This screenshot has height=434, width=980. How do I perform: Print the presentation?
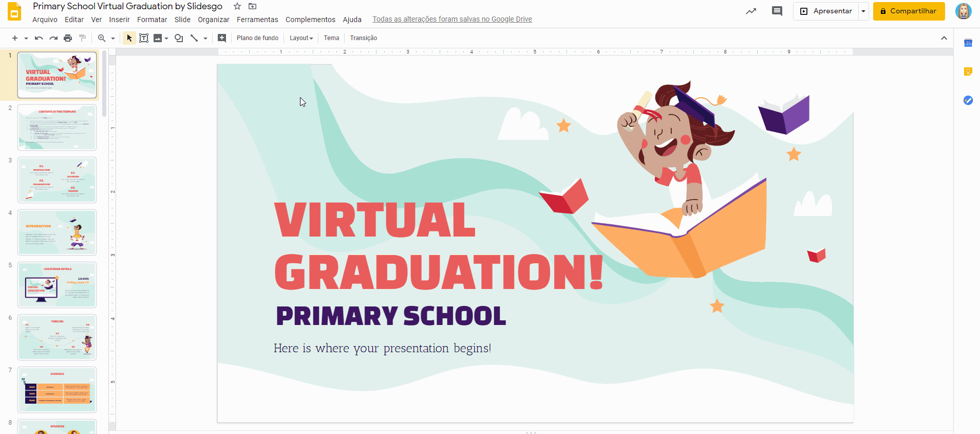tap(68, 38)
